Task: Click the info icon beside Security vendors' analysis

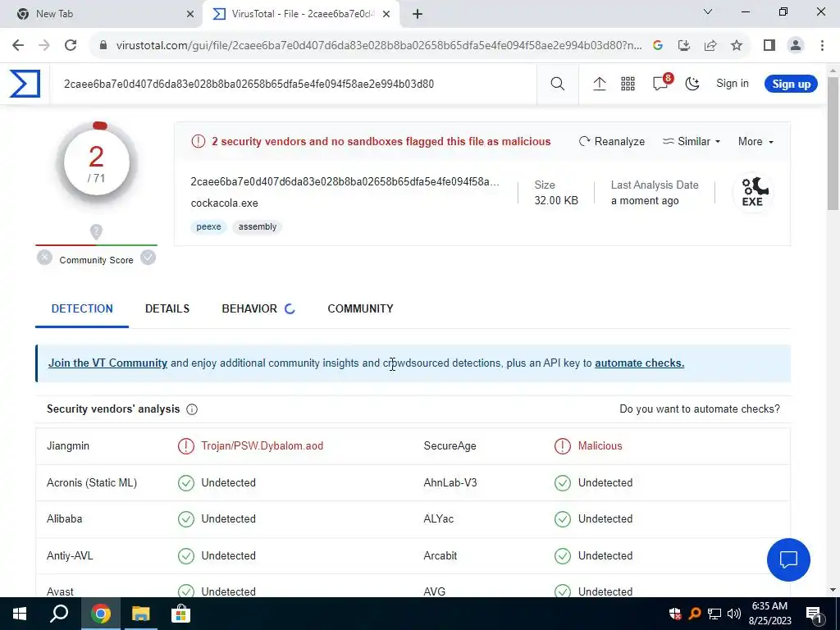Action: pyautogui.click(x=192, y=409)
